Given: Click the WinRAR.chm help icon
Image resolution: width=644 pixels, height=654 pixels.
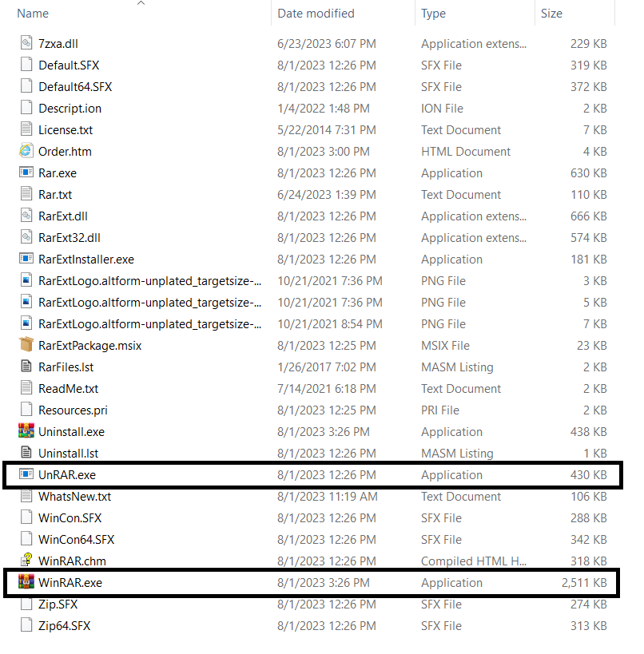Looking at the screenshot, I should (x=26, y=560).
